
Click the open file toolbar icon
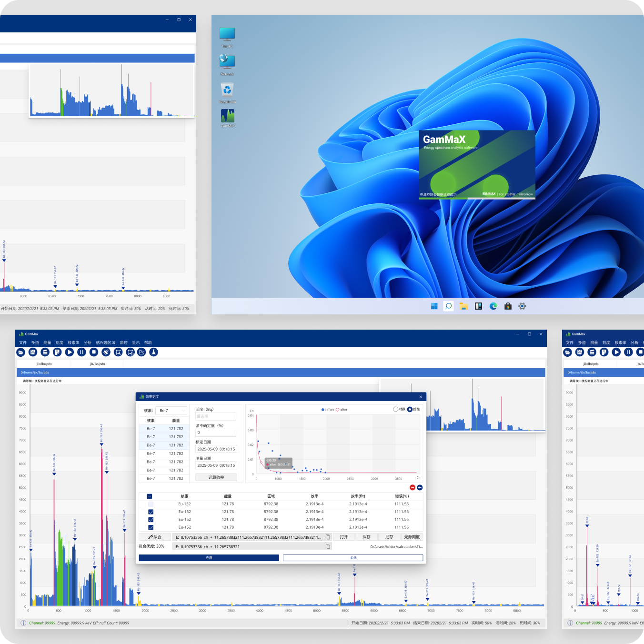(20, 352)
